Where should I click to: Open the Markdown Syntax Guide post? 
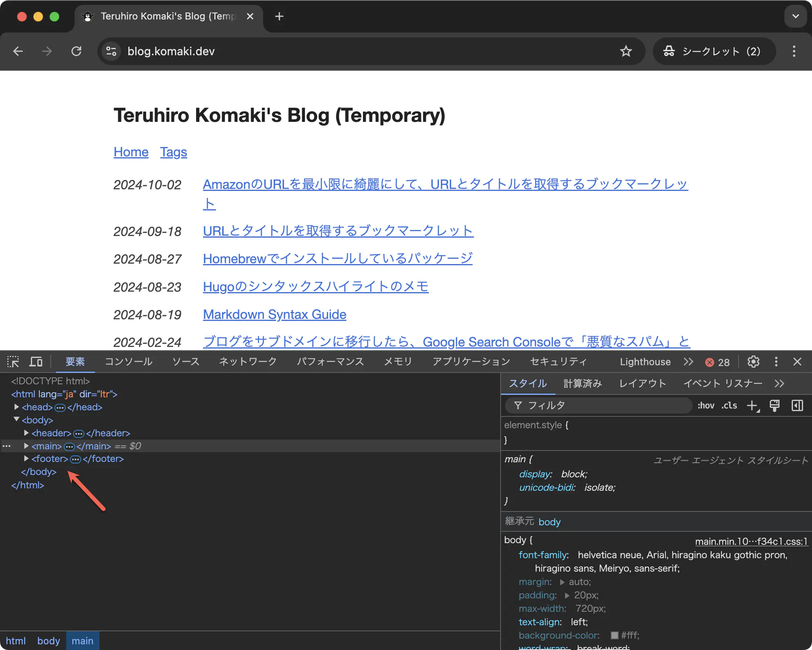(274, 314)
